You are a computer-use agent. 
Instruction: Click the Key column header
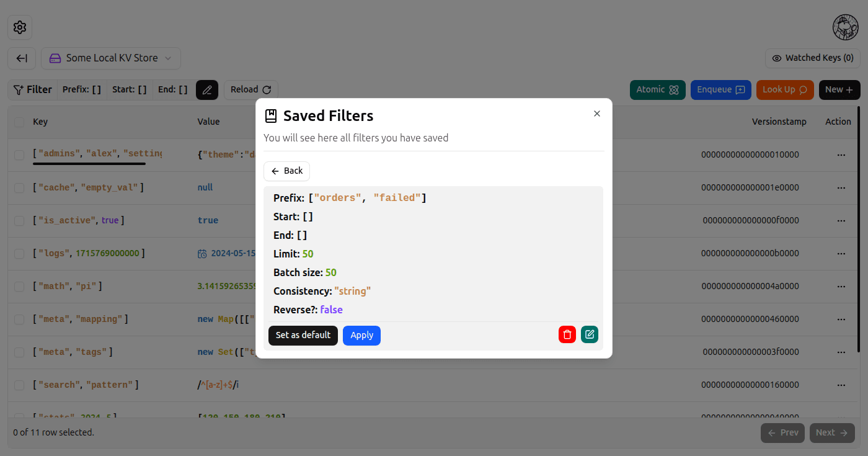40,122
